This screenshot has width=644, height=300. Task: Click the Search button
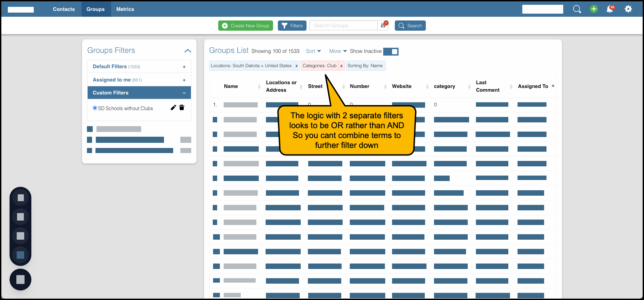410,26
